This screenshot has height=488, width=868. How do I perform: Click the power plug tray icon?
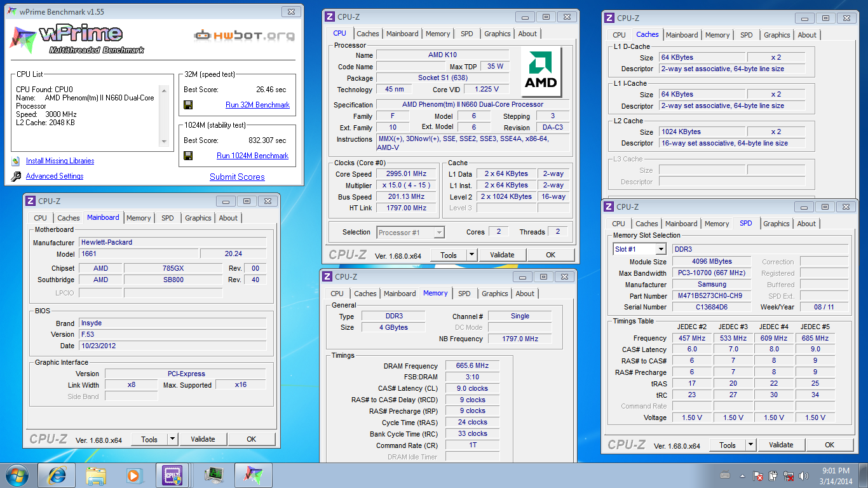[x=773, y=475]
